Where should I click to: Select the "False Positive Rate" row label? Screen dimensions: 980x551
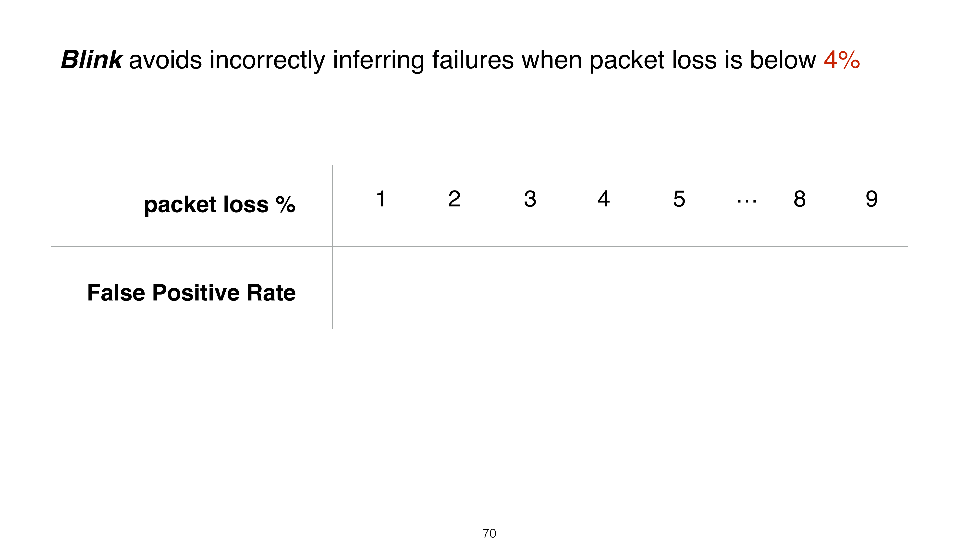pos(191,293)
